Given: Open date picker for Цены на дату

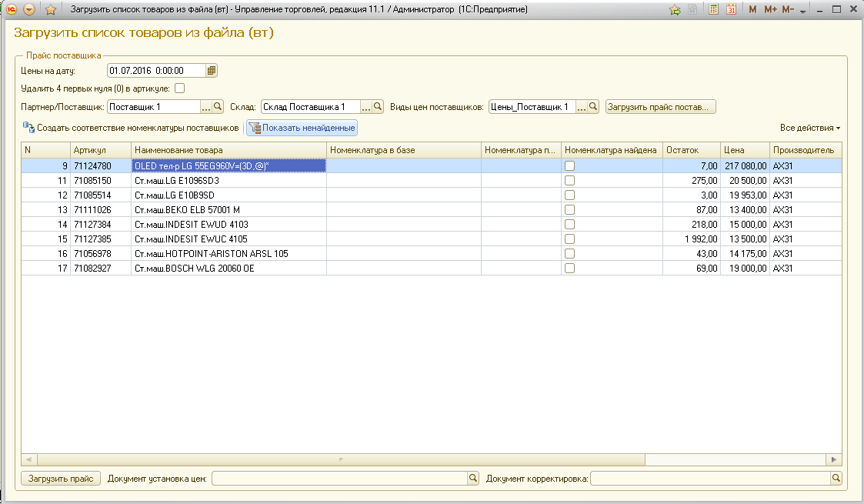Looking at the screenshot, I should click(212, 71).
